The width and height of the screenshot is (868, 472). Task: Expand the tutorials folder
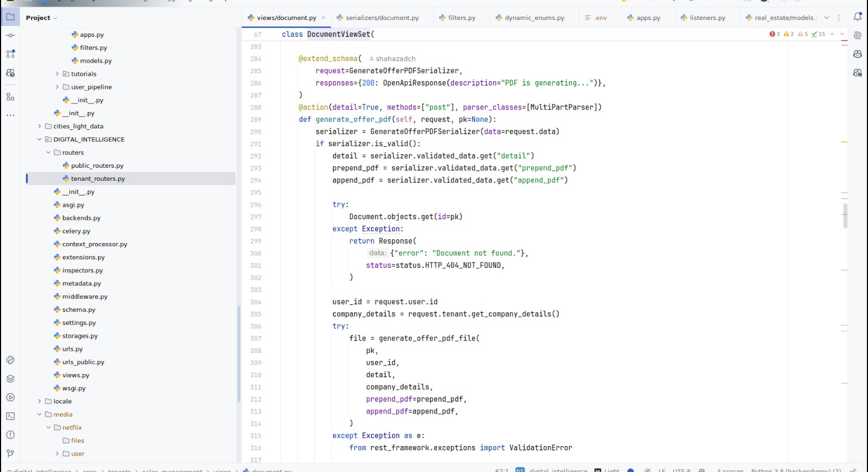click(x=57, y=74)
